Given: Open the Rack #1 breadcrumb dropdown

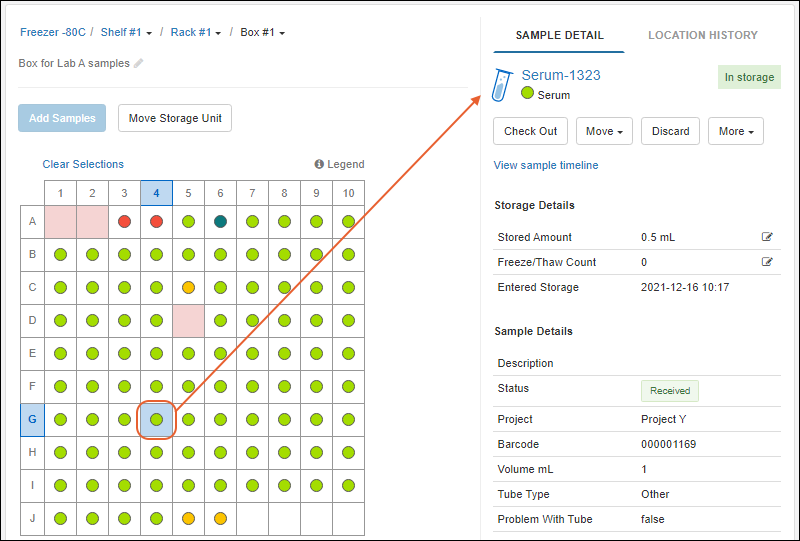Looking at the screenshot, I should 196,32.
